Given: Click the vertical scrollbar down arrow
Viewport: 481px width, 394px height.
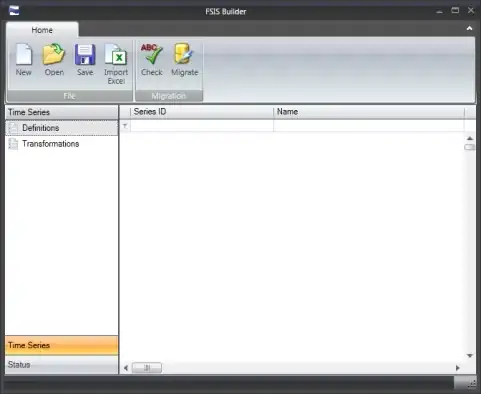Looking at the screenshot, I should click(x=470, y=356).
